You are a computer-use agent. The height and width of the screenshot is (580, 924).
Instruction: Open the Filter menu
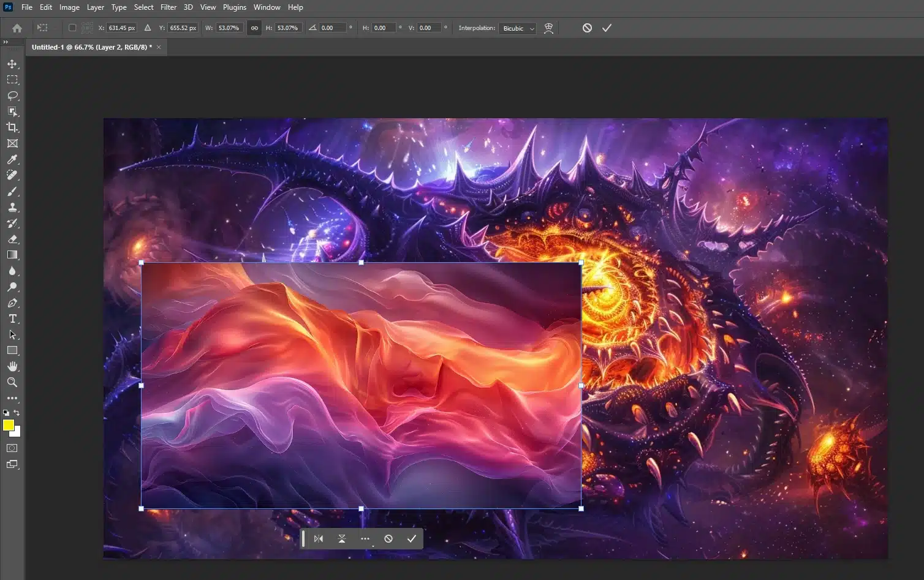point(169,7)
